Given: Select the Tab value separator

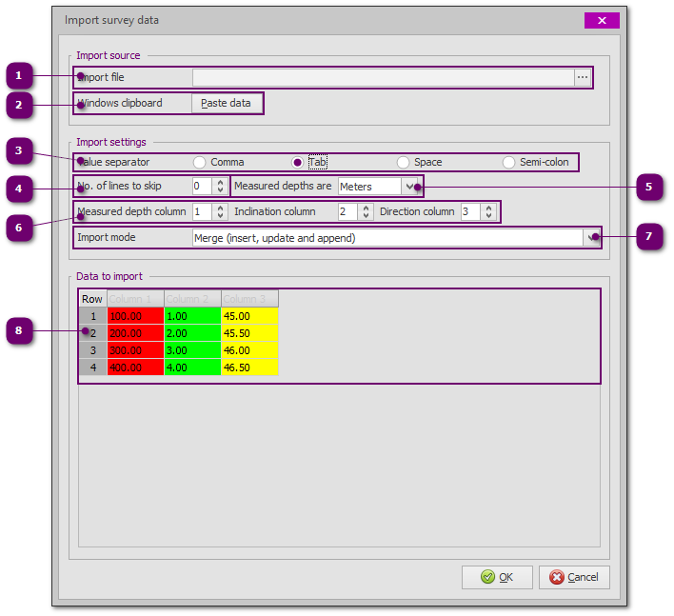Looking at the screenshot, I should 298,163.
